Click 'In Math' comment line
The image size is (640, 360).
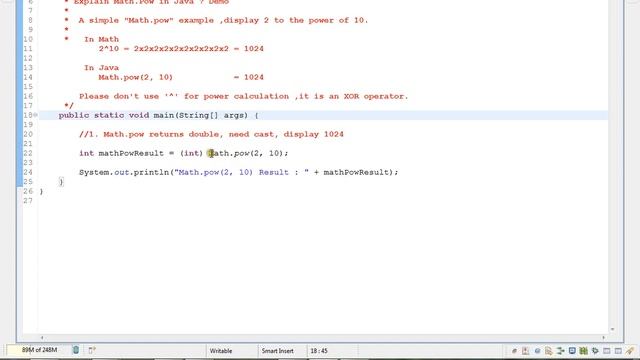point(101,39)
